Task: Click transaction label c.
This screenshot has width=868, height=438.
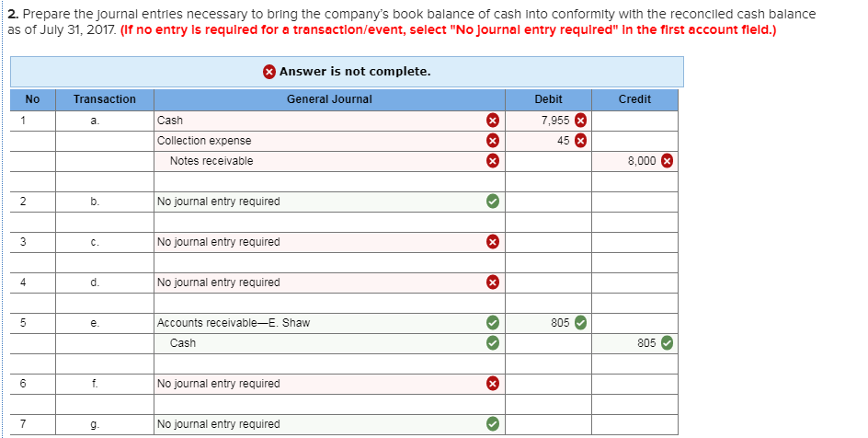Action: 96,242
